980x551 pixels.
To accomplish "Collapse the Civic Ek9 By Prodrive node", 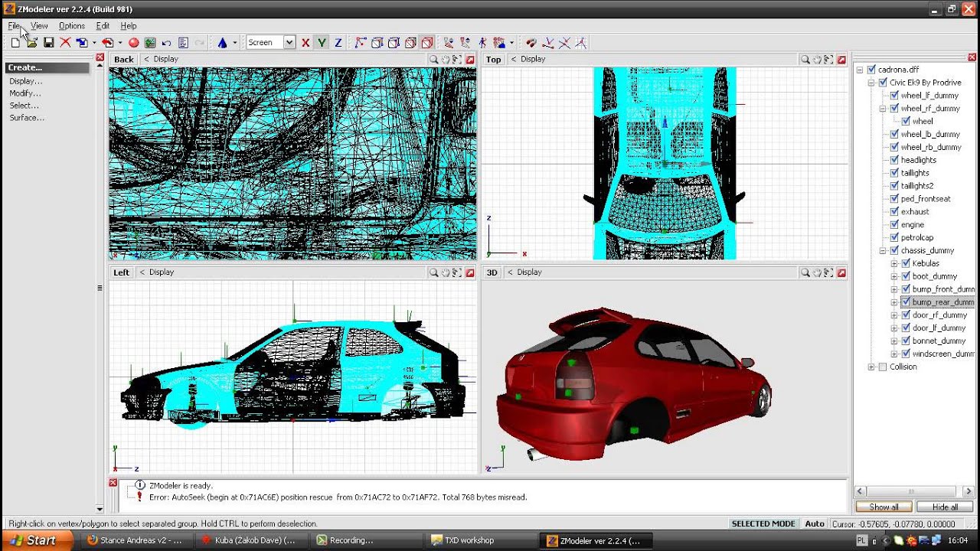I will tap(871, 83).
